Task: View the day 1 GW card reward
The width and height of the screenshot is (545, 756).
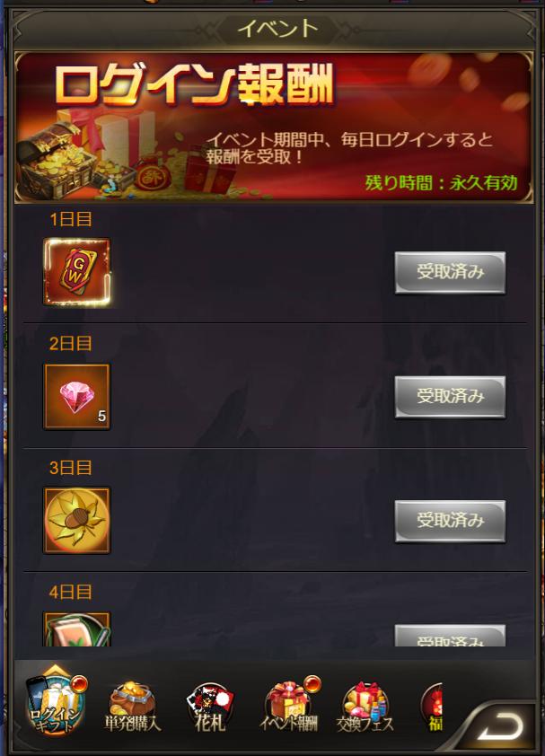Action: click(x=77, y=272)
